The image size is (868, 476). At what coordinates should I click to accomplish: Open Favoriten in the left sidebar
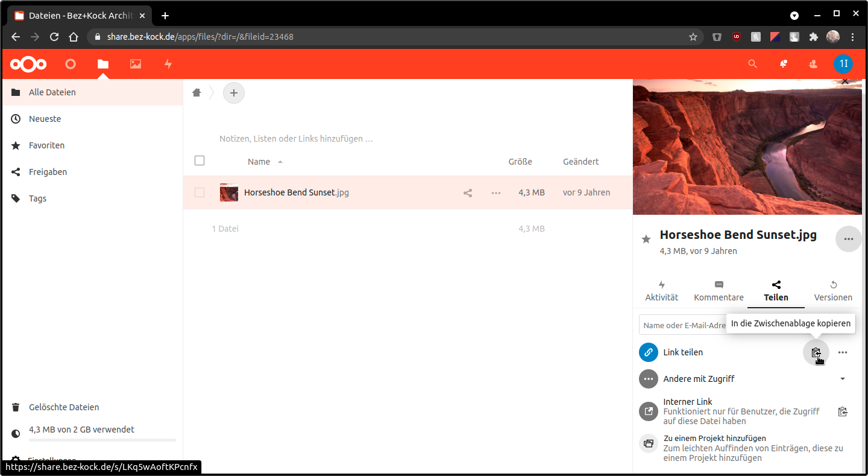(x=46, y=145)
